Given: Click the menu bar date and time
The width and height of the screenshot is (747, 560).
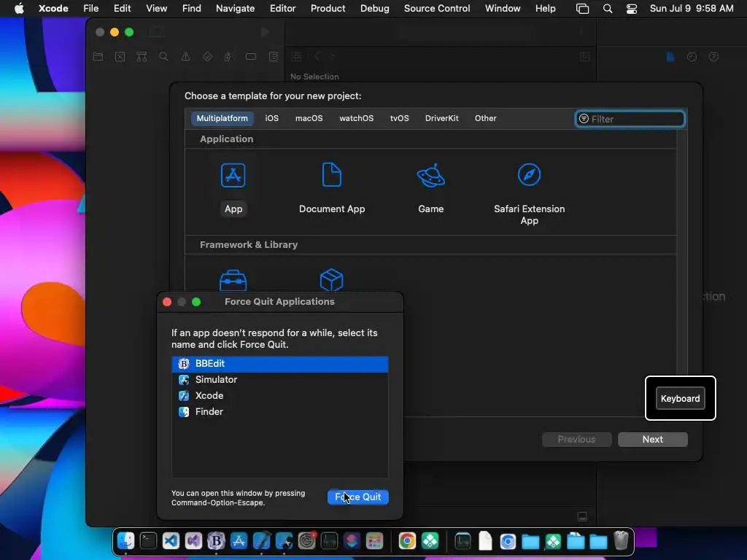Looking at the screenshot, I should 692,9.
